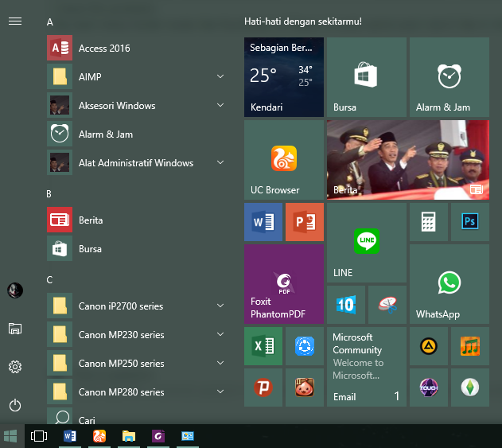Image resolution: width=502 pixels, height=448 pixels.
Task: Open the Alarm & Jam tile
Action: pos(449,77)
